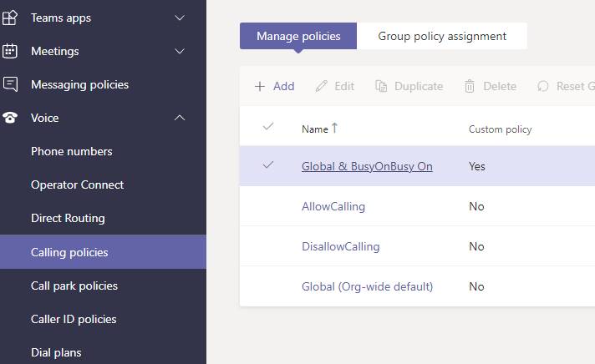
Task: Click No in the AllowCalling row
Action: point(476,206)
